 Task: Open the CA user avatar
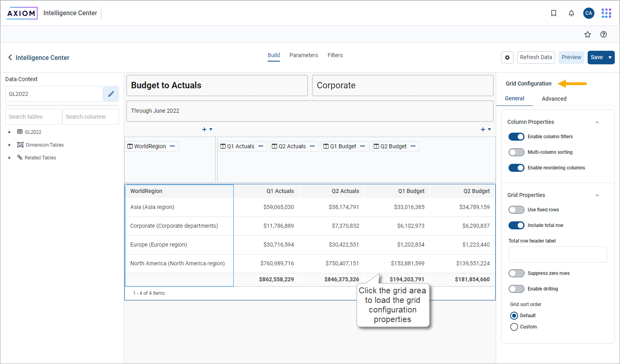click(589, 13)
